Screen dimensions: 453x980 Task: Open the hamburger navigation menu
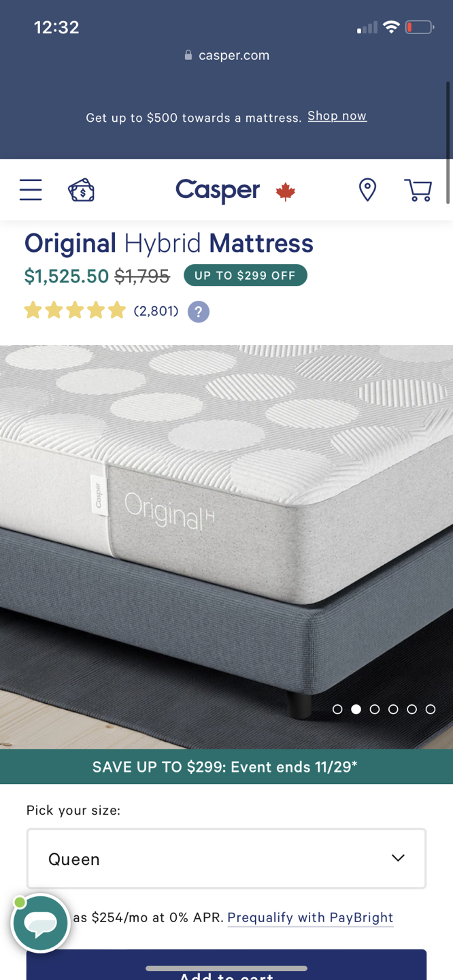pyautogui.click(x=31, y=190)
